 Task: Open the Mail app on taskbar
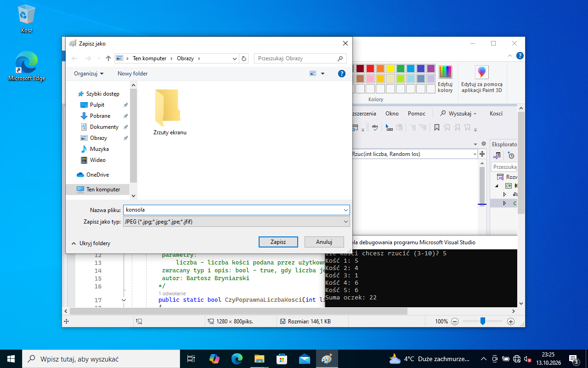click(x=304, y=359)
